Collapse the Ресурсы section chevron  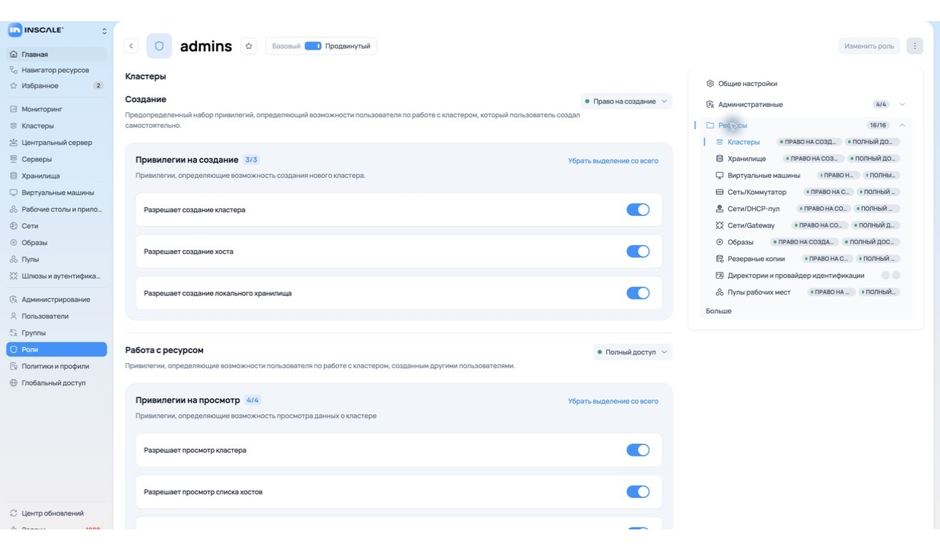902,125
